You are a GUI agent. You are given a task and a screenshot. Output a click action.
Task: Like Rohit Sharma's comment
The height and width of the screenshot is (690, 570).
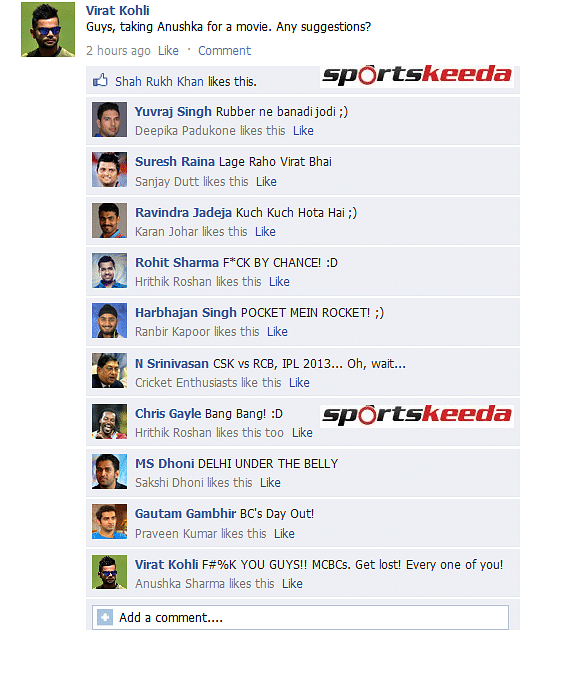[x=279, y=282]
